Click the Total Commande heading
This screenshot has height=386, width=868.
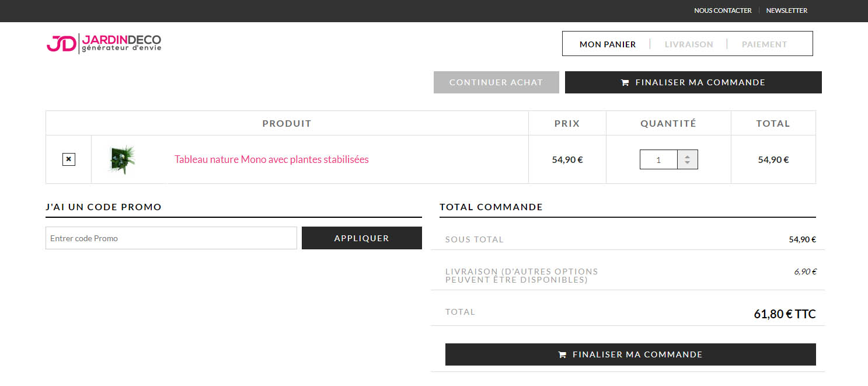point(491,207)
